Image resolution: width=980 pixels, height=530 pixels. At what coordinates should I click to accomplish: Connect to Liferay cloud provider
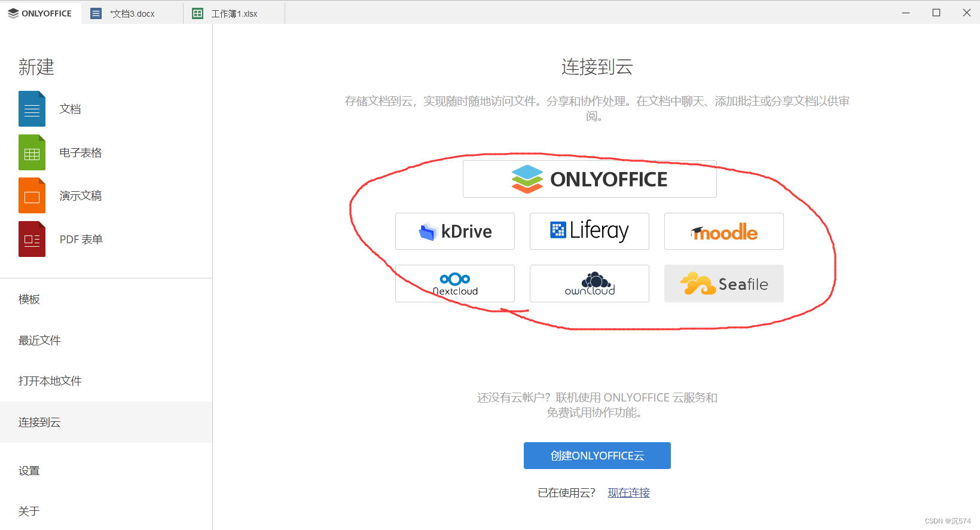pos(590,231)
